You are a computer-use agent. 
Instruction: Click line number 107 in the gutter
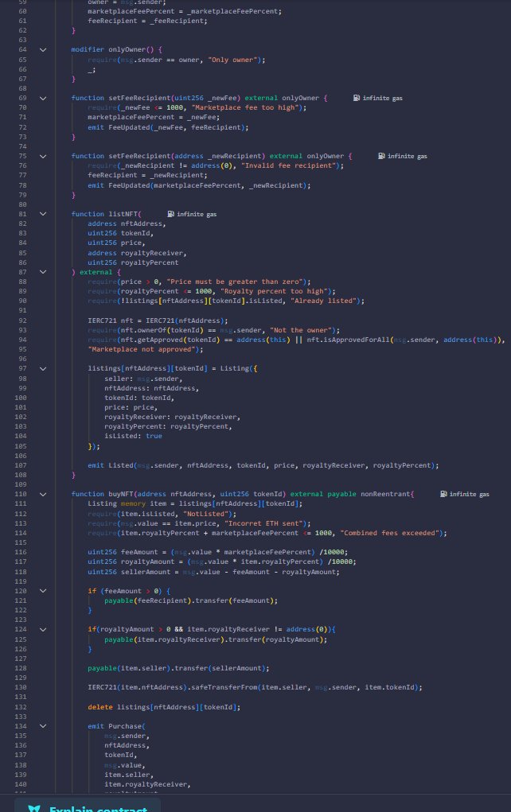pyautogui.click(x=21, y=465)
